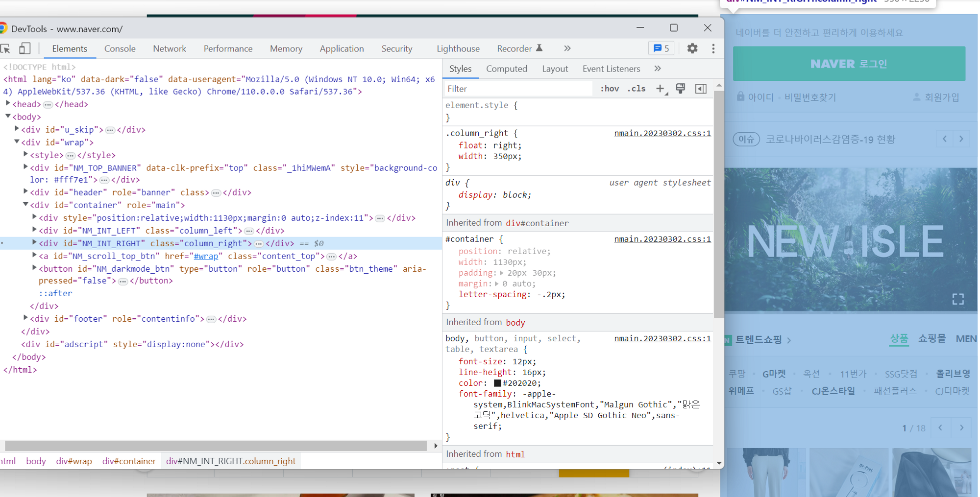
Task: Expand the NM_INT_LEFT div node
Action: 34,230
